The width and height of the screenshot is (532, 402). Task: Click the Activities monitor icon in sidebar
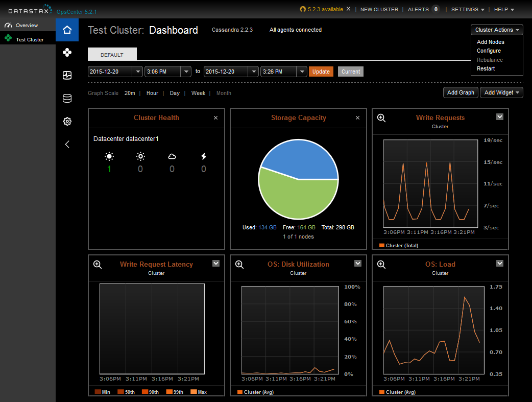(x=67, y=76)
